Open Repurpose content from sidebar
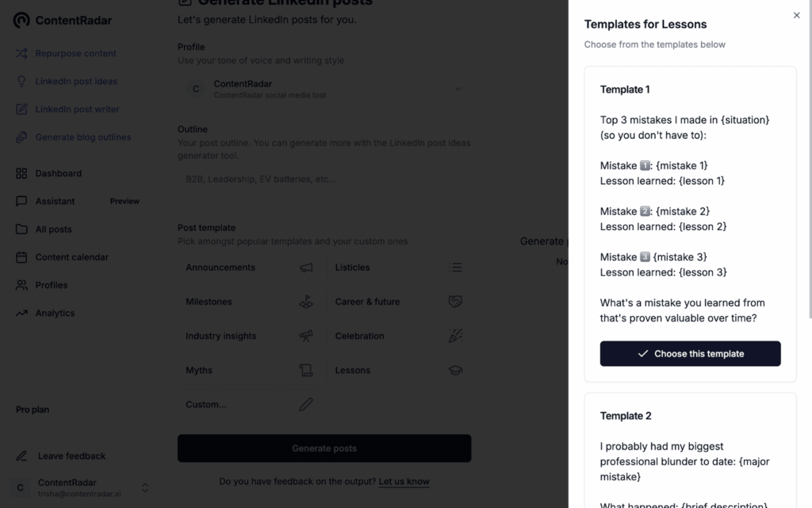 pos(75,53)
